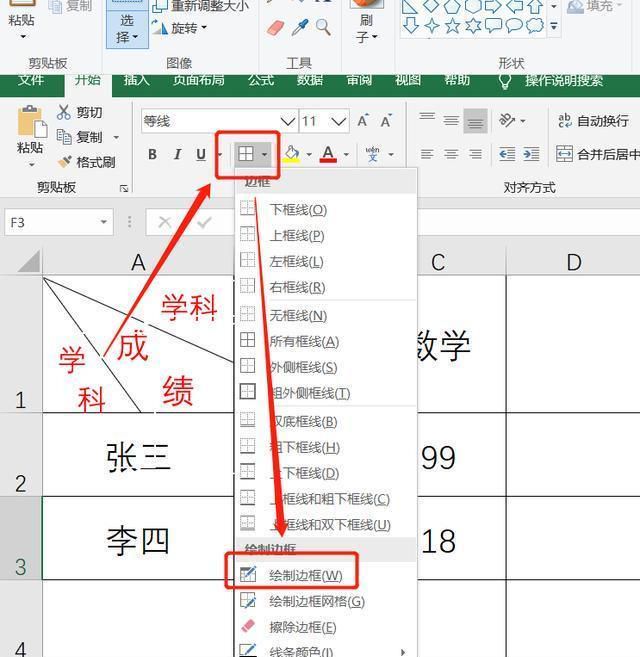Open the font color dropdown arrow

[x=346, y=155]
